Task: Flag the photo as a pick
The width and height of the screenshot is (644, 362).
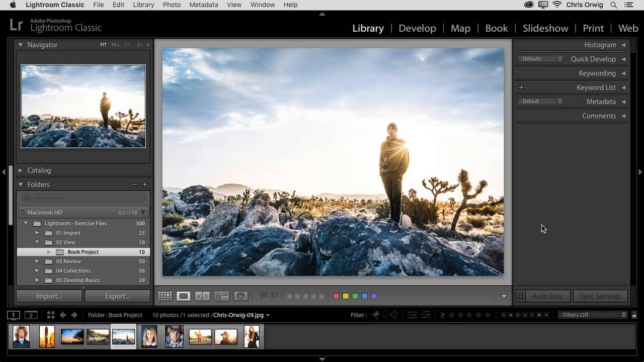Action: tap(263, 296)
